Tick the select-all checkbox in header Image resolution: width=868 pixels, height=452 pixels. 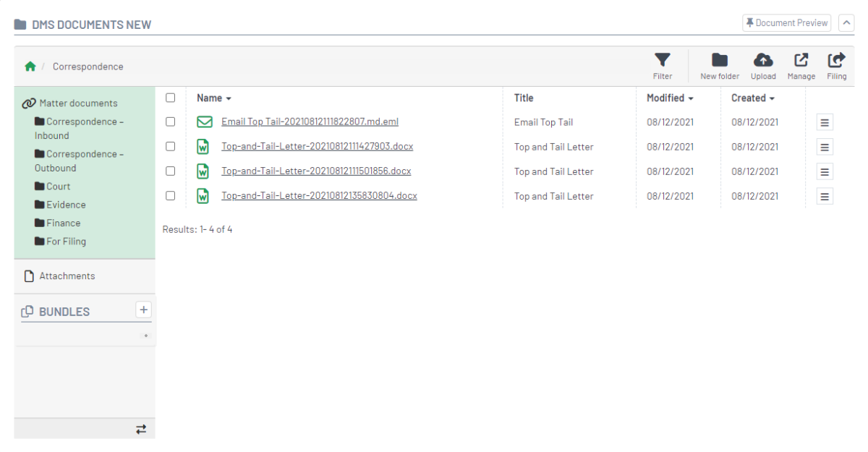pyautogui.click(x=171, y=98)
